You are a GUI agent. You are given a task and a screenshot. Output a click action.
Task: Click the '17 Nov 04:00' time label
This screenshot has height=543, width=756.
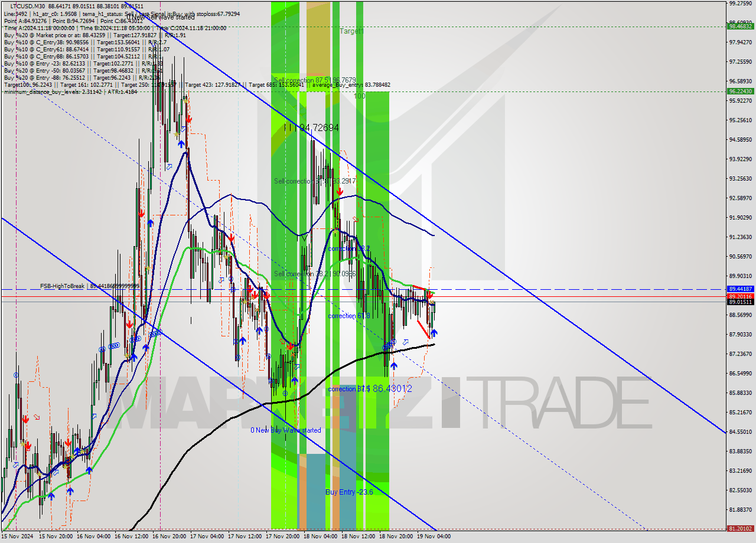pos(207,537)
